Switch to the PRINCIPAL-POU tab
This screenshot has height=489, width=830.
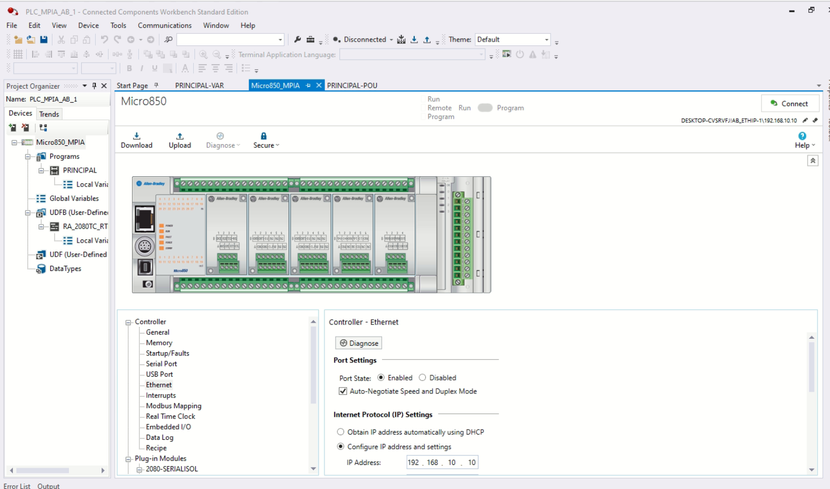[x=352, y=85]
